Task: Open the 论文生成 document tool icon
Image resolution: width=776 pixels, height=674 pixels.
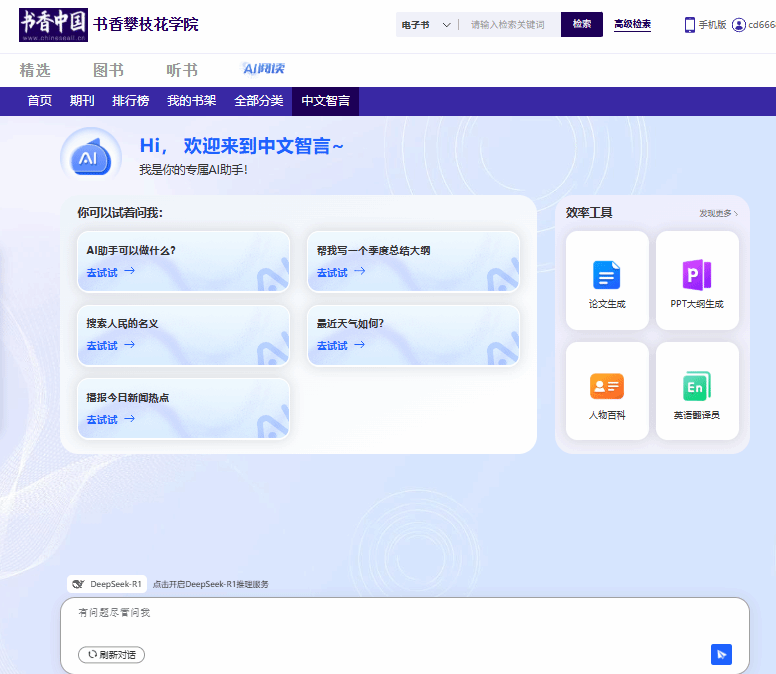Action: [x=607, y=275]
